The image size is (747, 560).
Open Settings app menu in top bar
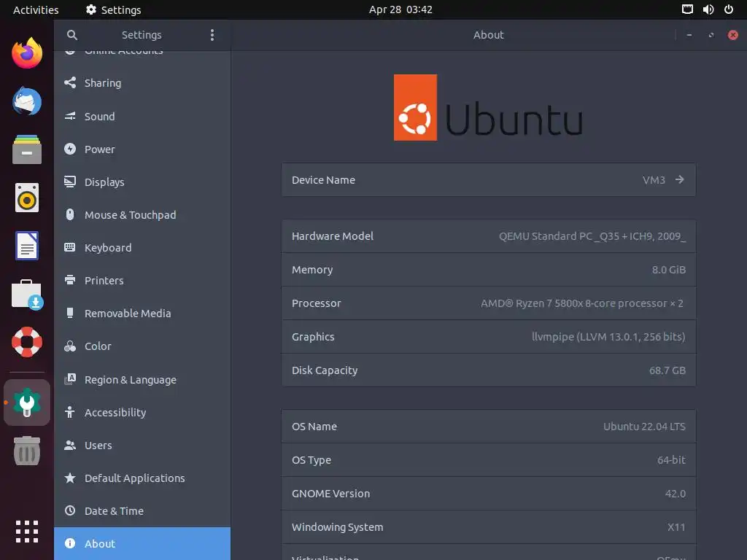(113, 9)
